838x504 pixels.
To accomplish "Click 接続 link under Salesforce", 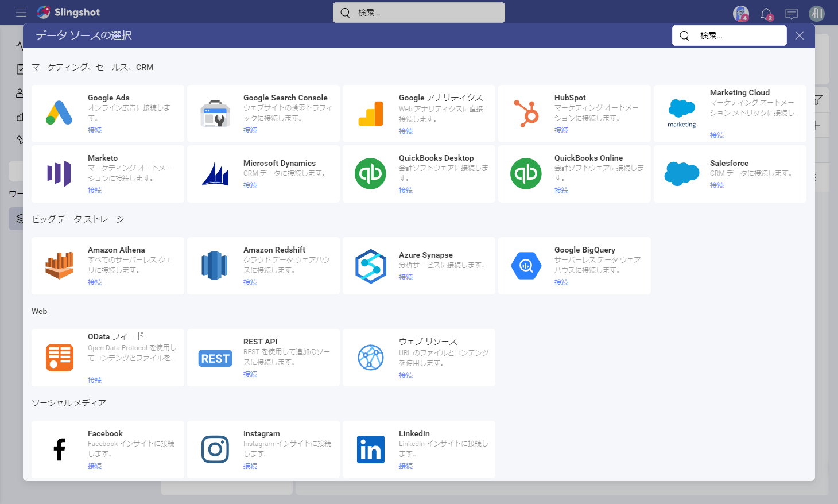I will coord(717,185).
